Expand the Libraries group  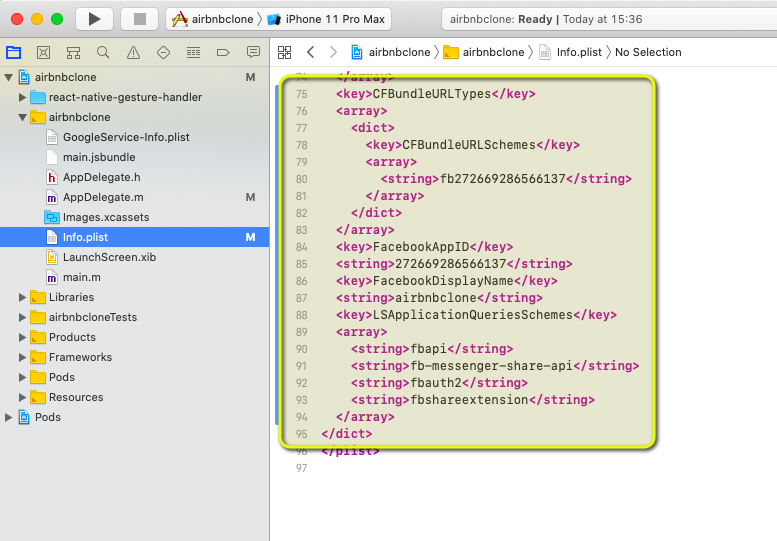pyautogui.click(x=23, y=297)
